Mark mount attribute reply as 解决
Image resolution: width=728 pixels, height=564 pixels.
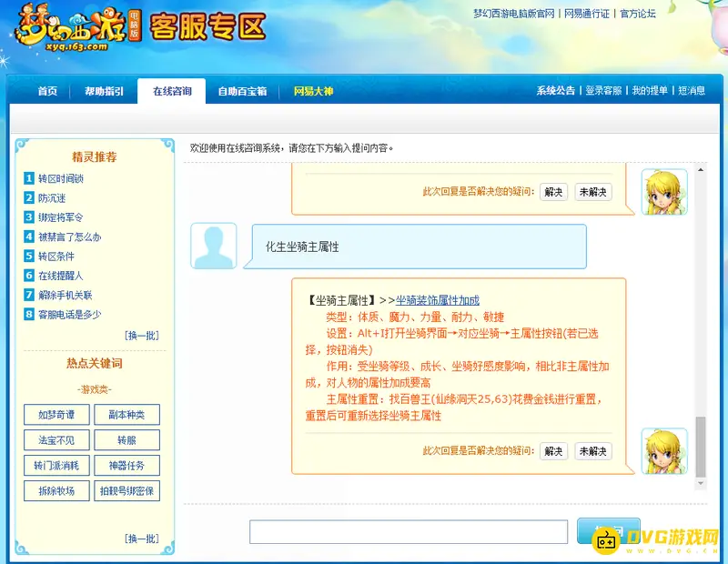click(553, 451)
